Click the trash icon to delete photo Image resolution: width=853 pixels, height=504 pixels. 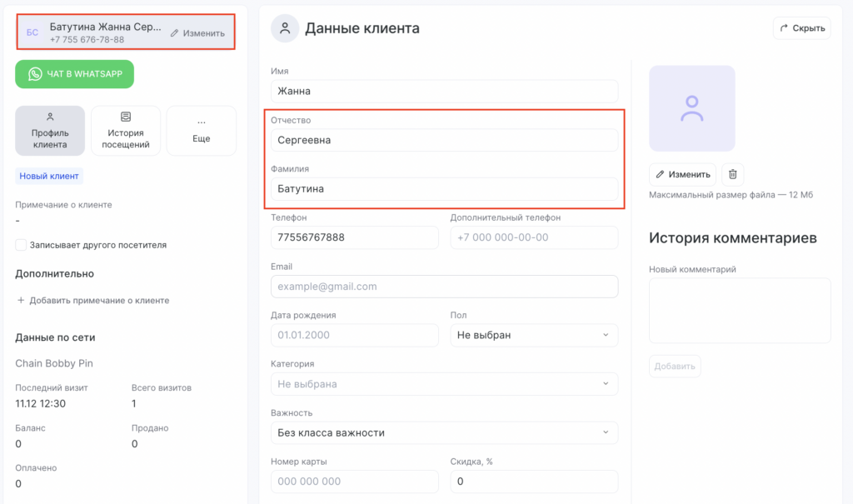click(732, 174)
